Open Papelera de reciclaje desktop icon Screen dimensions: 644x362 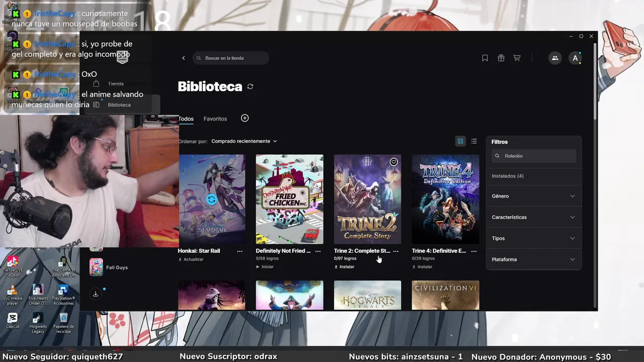[x=63, y=323]
